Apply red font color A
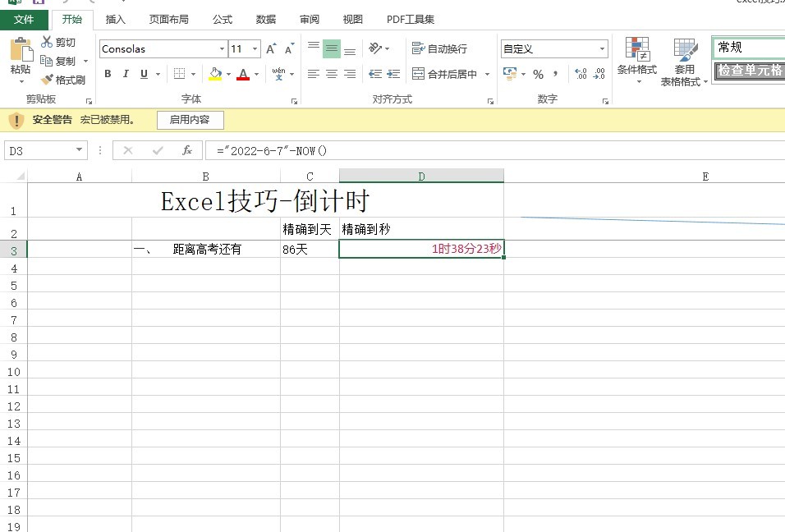785x532 pixels. pyautogui.click(x=243, y=74)
